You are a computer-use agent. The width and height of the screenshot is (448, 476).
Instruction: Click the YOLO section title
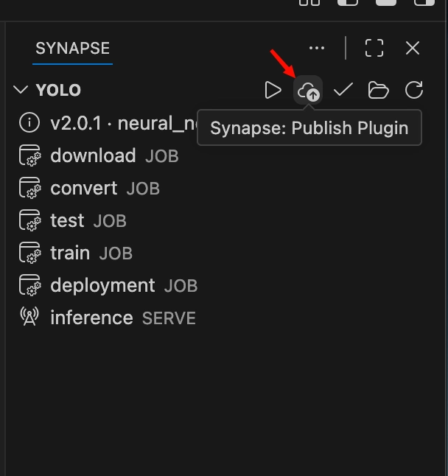[x=58, y=90]
